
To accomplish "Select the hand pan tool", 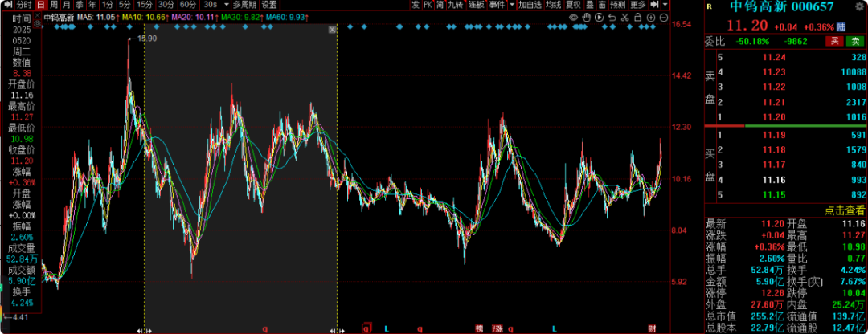I will tap(586, 18).
